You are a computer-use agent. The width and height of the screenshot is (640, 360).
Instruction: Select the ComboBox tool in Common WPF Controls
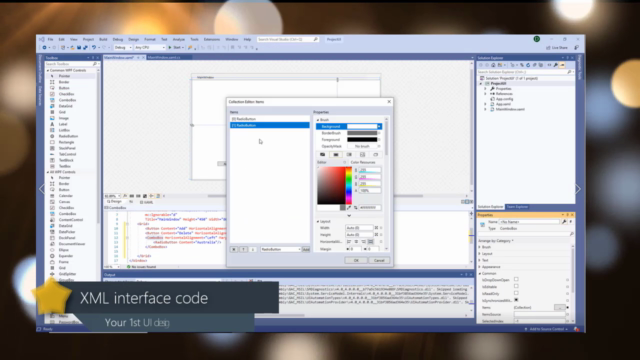pos(67,100)
